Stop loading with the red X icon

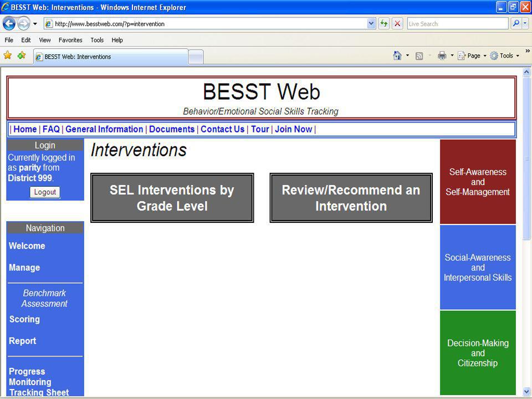[397, 24]
